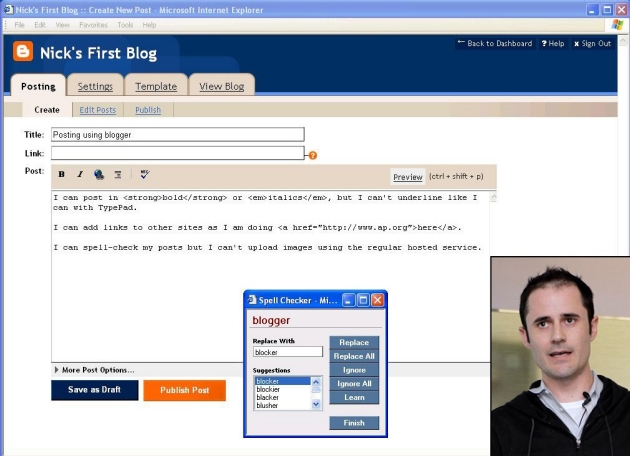Click the blockquote indent icon
Image resolution: width=630 pixels, height=456 pixels.
click(x=118, y=174)
